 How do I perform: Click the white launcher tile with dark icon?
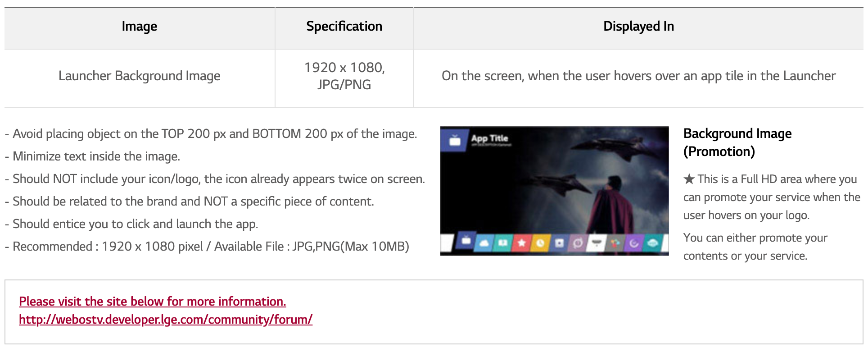click(x=597, y=243)
